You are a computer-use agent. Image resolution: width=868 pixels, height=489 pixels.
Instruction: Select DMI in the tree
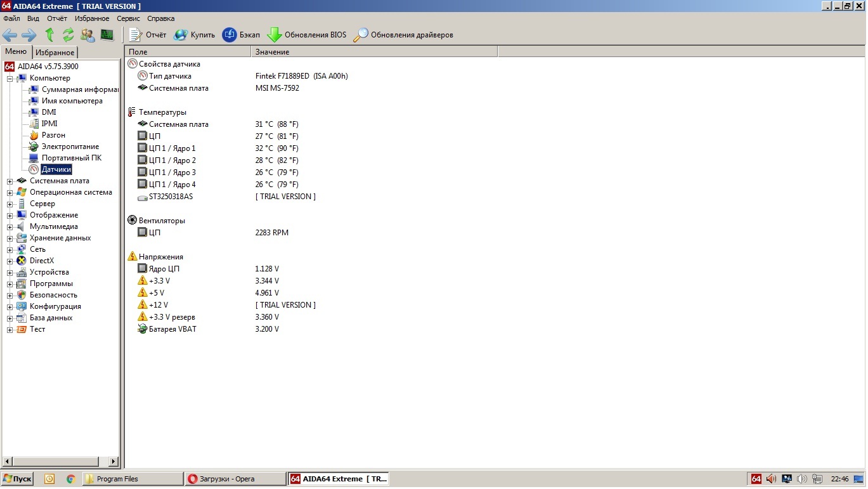49,112
